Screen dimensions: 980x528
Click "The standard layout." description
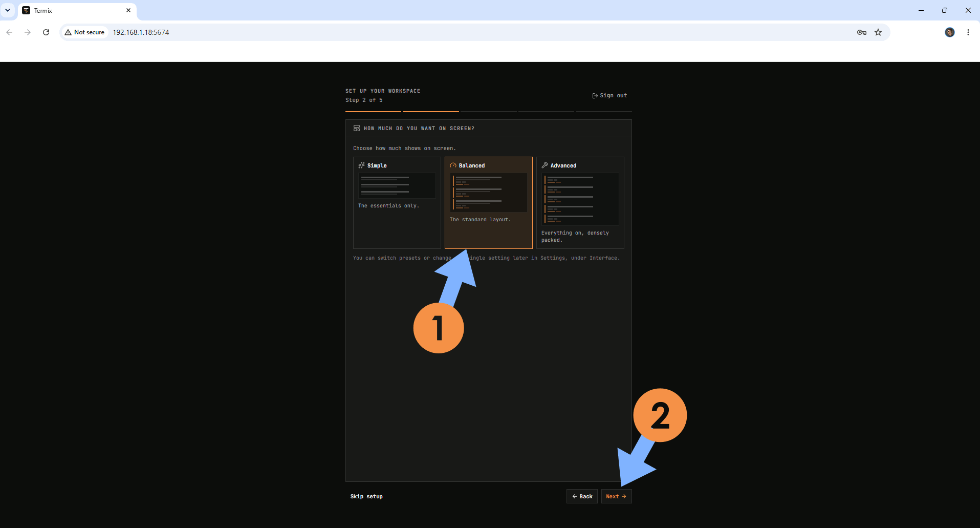pyautogui.click(x=480, y=220)
